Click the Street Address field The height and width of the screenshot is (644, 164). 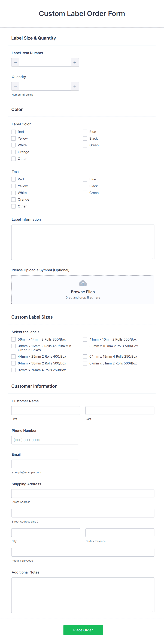tap(83, 493)
